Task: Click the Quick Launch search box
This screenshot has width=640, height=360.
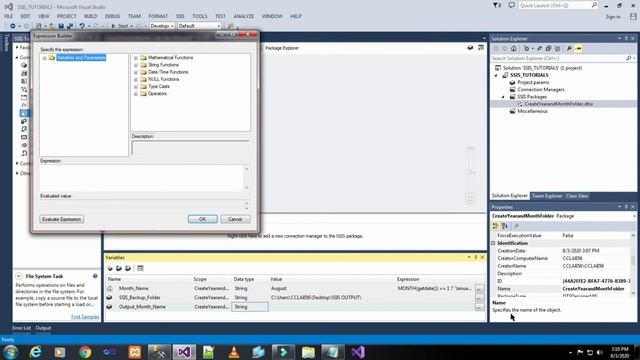Action: click(x=559, y=5)
